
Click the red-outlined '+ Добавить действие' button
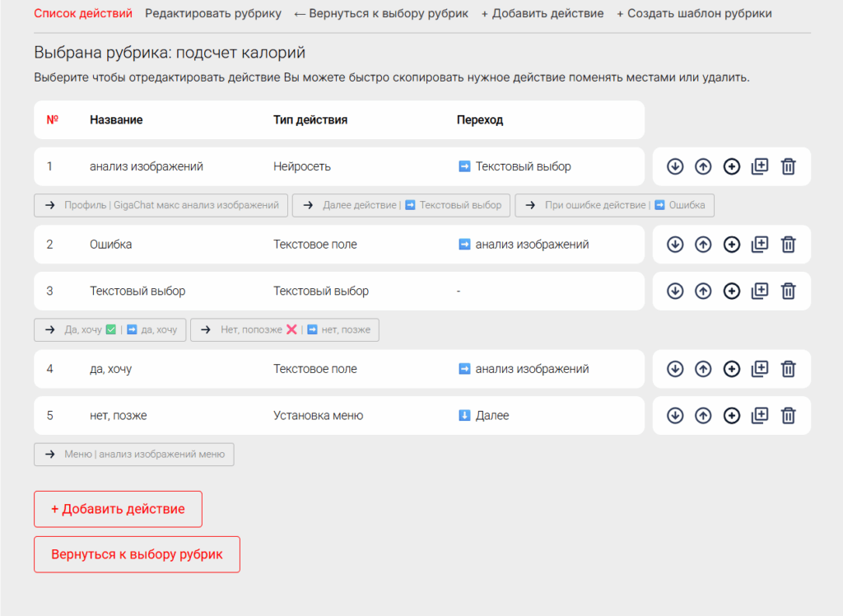[118, 509]
